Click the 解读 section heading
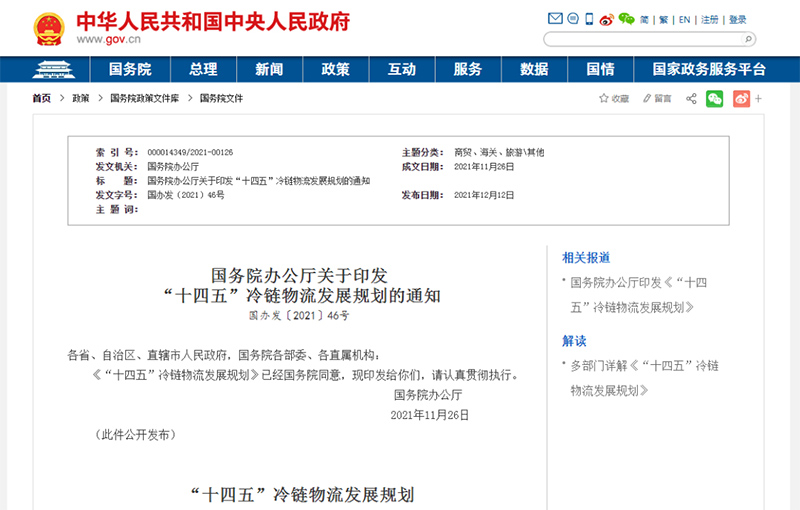The width and height of the screenshot is (800, 510). coord(574,341)
